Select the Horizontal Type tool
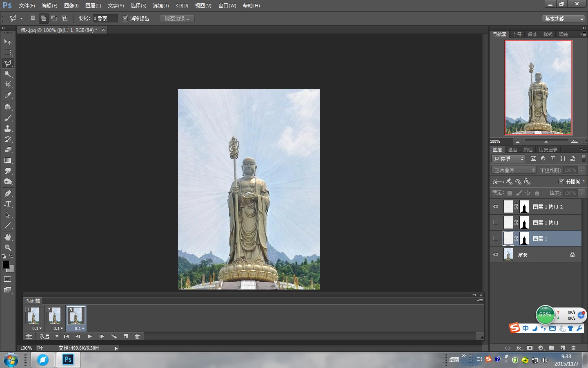This screenshot has width=588, height=368. pos(8,204)
